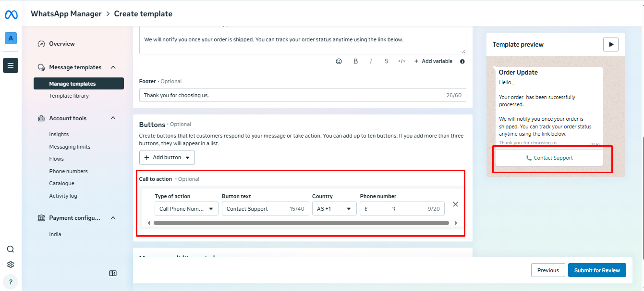Open Flows in sidebar

[56, 159]
